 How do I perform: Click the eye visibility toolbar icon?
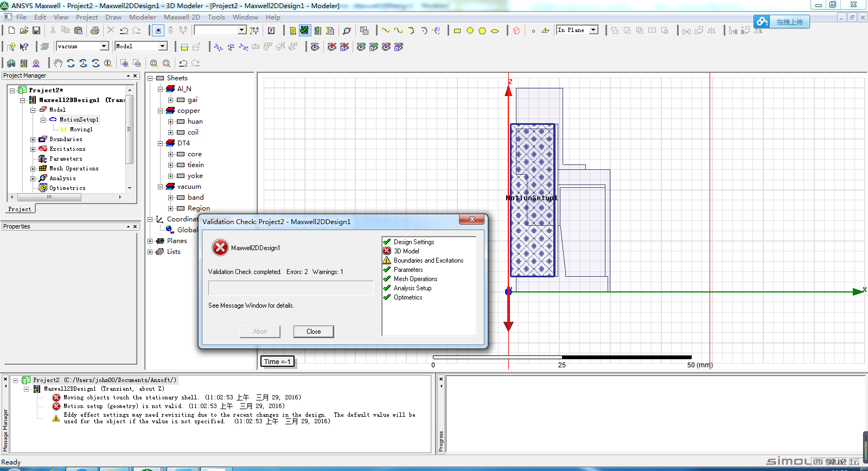tap(315, 47)
